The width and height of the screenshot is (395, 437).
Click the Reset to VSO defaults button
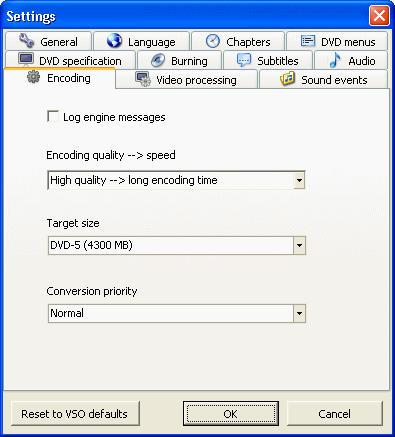coord(75,414)
